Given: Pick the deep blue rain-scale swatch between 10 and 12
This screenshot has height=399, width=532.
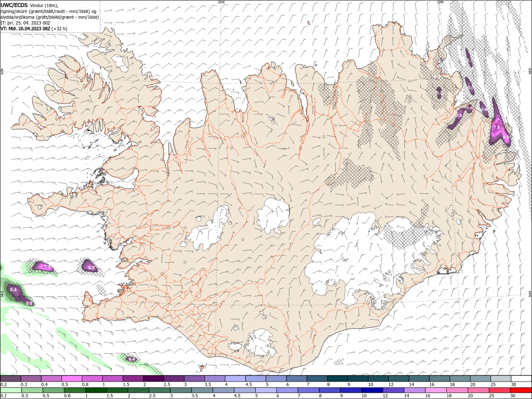Looking at the screenshot, I should pyautogui.click(x=372, y=390).
